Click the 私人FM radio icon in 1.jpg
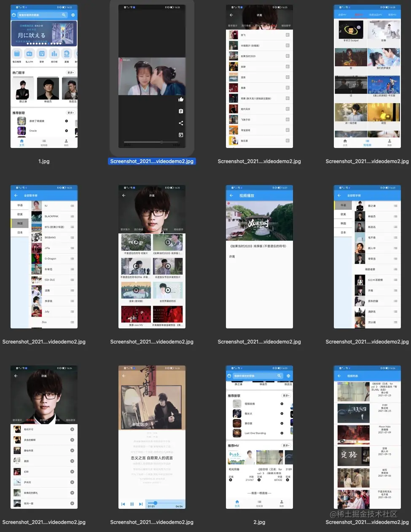This screenshot has width=411, height=532. click(29, 54)
